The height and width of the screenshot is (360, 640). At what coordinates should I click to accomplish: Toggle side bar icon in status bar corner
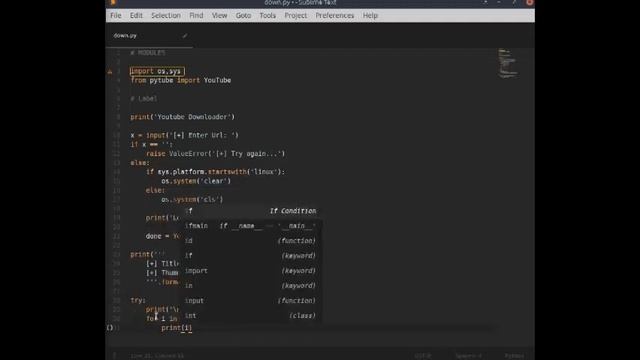coord(114,356)
